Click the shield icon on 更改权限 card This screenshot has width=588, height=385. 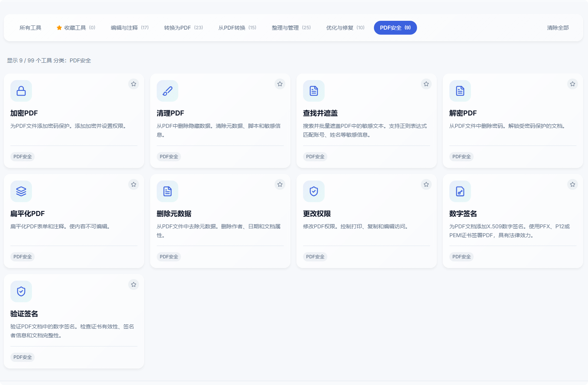click(314, 191)
